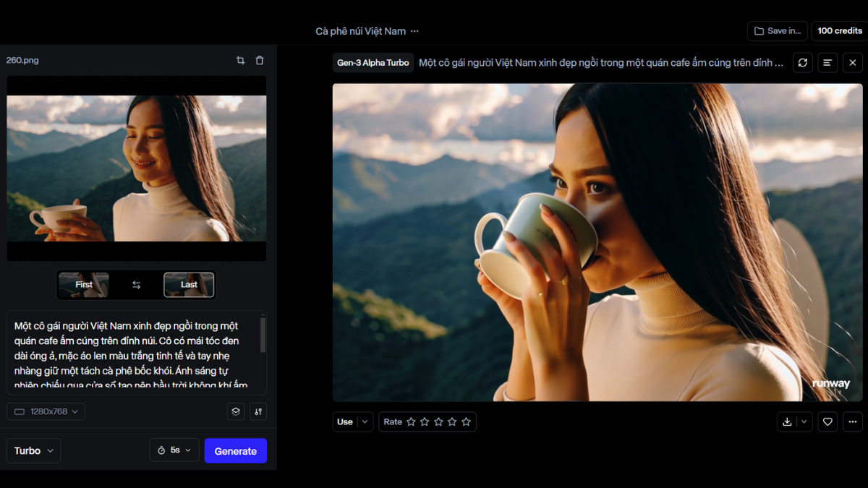Rate the video five stars
This screenshot has height=488, width=868.
pos(466,421)
